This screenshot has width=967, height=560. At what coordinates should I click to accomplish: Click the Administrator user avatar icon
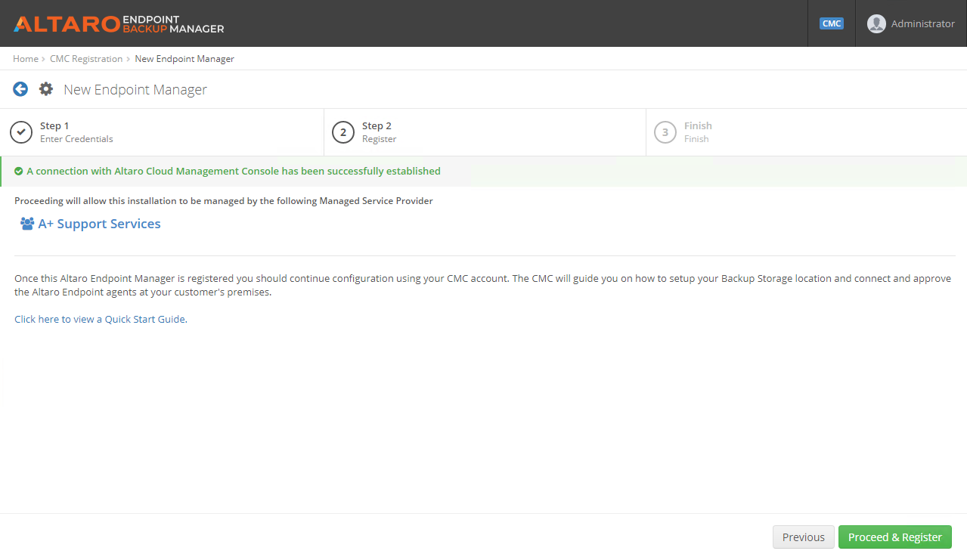coord(876,23)
